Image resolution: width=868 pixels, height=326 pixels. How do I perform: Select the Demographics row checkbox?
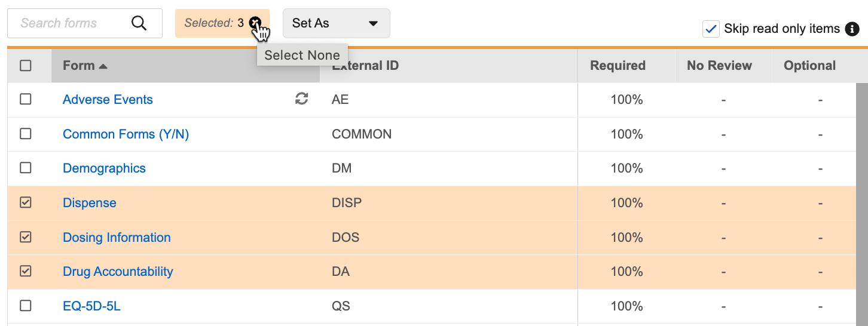26,168
